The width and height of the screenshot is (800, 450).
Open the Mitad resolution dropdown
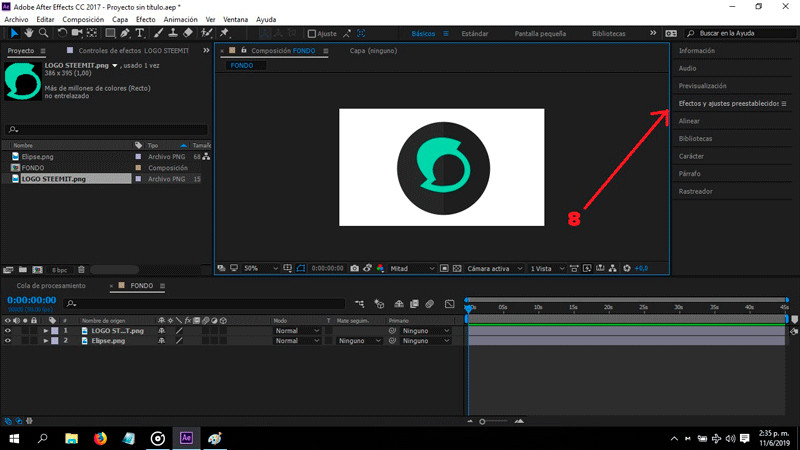(412, 268)
